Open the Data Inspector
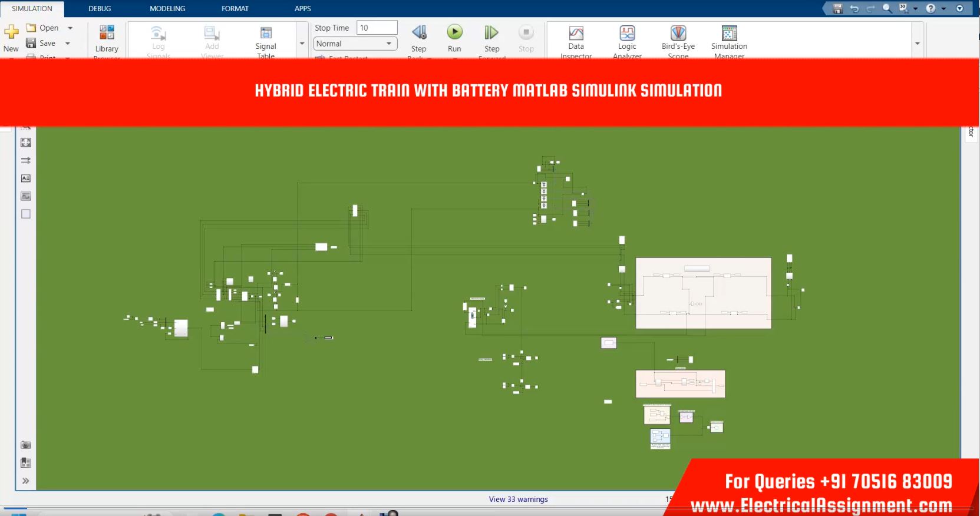This screenshot has width=980, height=516. pos(576,34)
